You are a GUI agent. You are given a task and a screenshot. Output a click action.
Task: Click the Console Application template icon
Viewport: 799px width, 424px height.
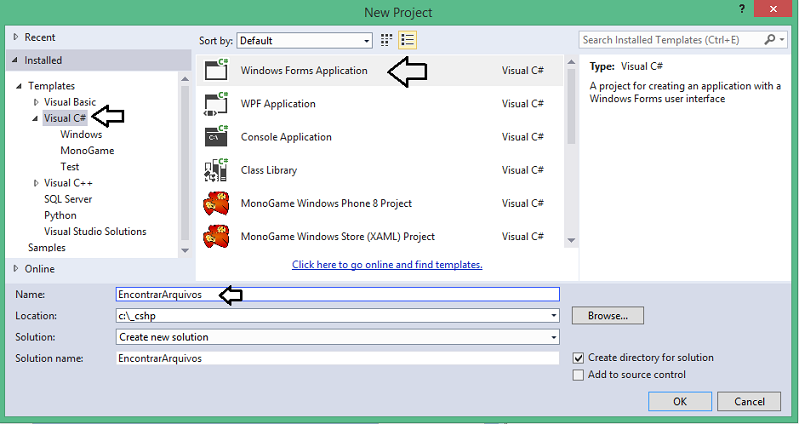tap(216, 137)
